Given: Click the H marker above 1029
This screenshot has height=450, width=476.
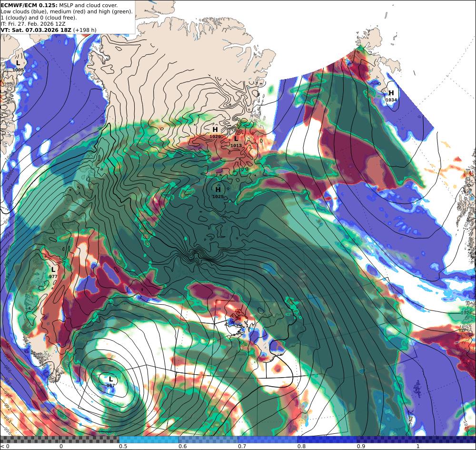Looking at the screenshot, I should 215,130.
